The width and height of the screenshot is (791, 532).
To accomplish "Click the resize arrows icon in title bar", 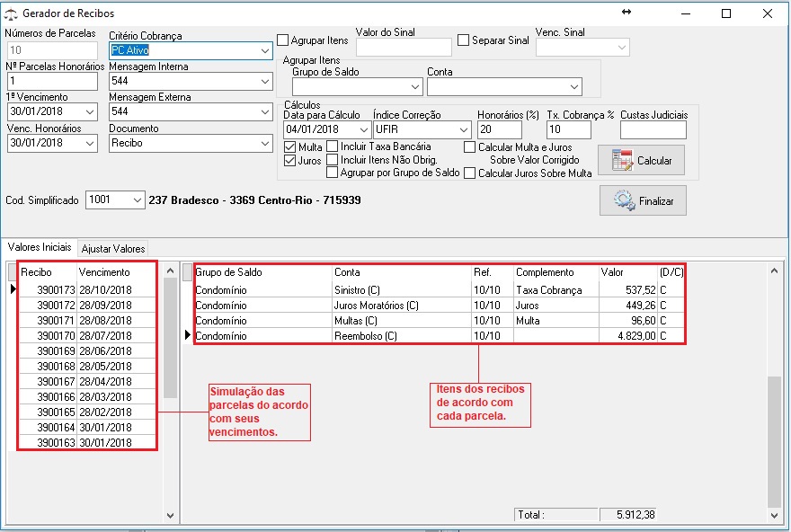I will (x=627, y=13).
